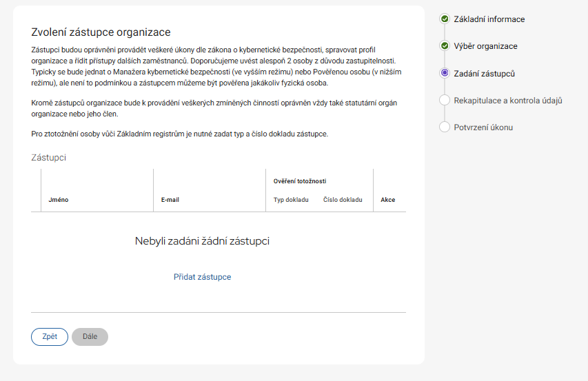Click the Nebyli zadáni žádní zástupci message

click(x=202, y=241)
